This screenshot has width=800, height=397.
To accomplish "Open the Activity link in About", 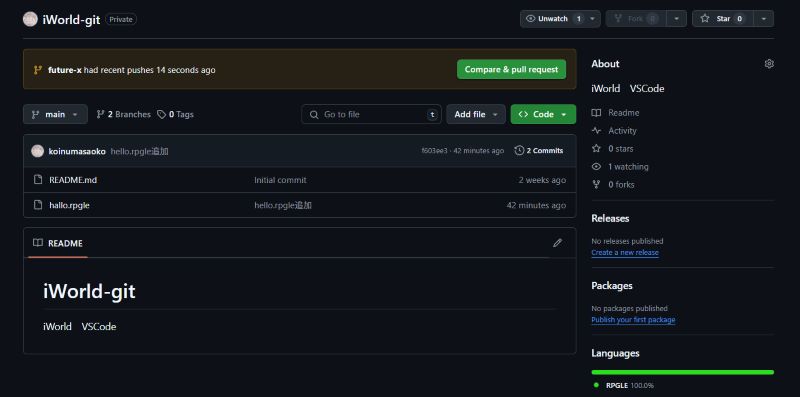I will [x=622, y=131].
